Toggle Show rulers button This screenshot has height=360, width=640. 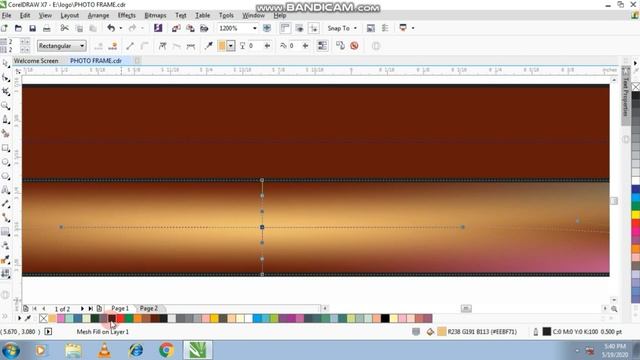point(285,28)
